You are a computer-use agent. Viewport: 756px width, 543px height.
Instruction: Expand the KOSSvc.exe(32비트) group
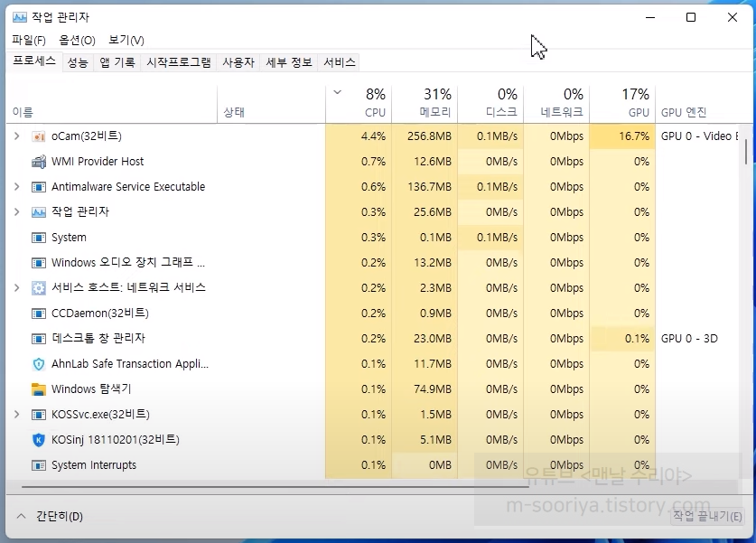pos(17,415)
